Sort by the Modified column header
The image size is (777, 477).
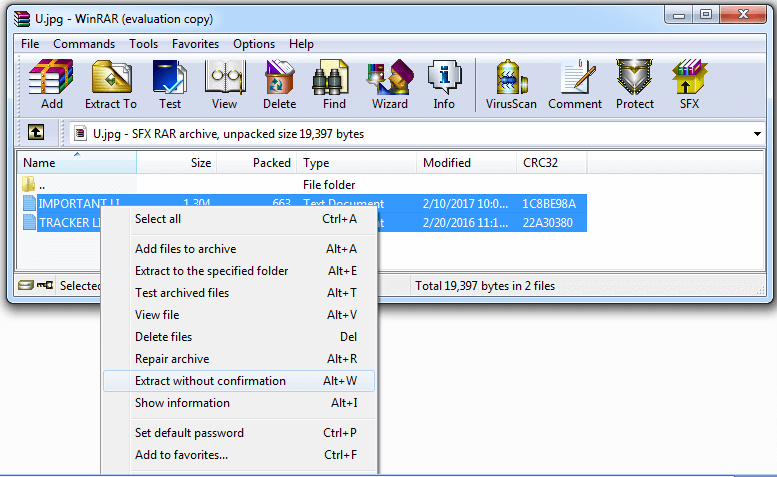pos(466,162)
